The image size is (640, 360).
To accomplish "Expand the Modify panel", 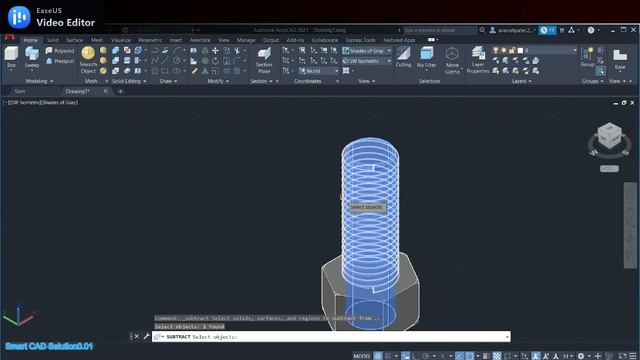I will coord(218,81).
